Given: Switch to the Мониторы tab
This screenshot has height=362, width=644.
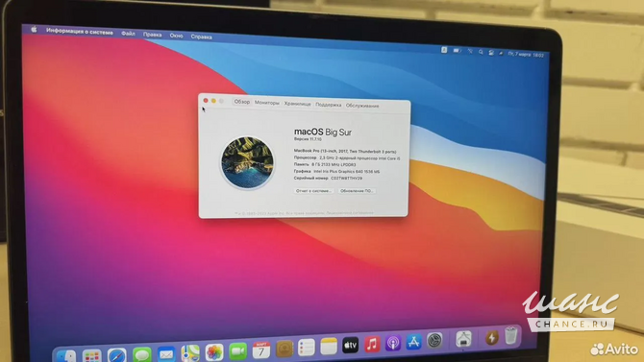Looking at the screenshot, I should pos(266,103).
